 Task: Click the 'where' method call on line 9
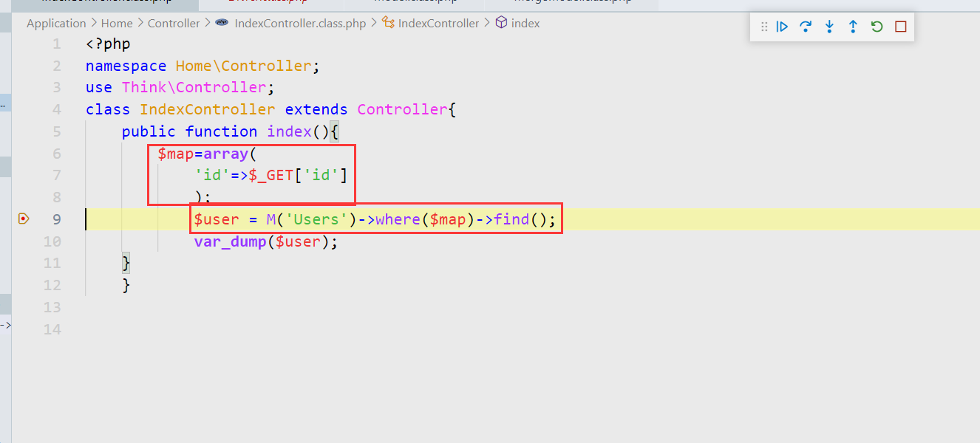click(398, 219)
